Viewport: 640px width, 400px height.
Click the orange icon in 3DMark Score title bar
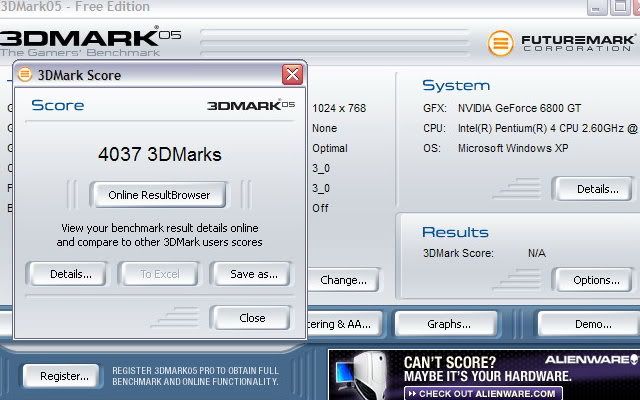[x=25, y=75]
